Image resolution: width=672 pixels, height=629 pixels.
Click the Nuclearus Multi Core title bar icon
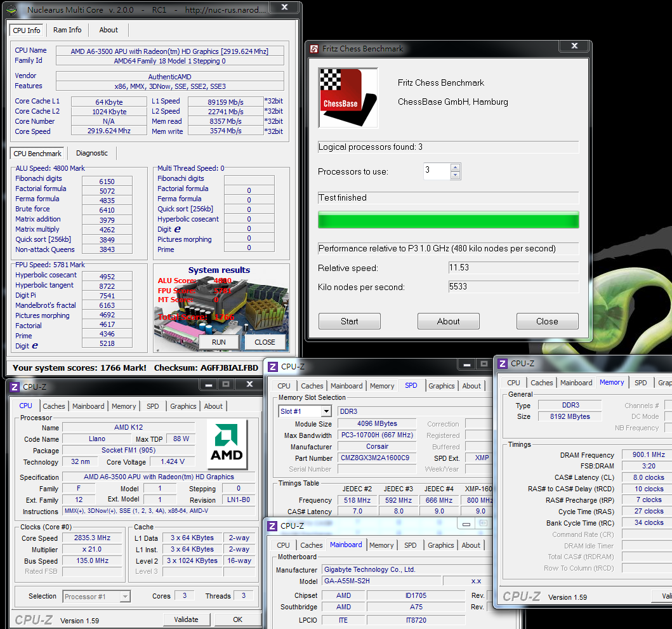13,10
